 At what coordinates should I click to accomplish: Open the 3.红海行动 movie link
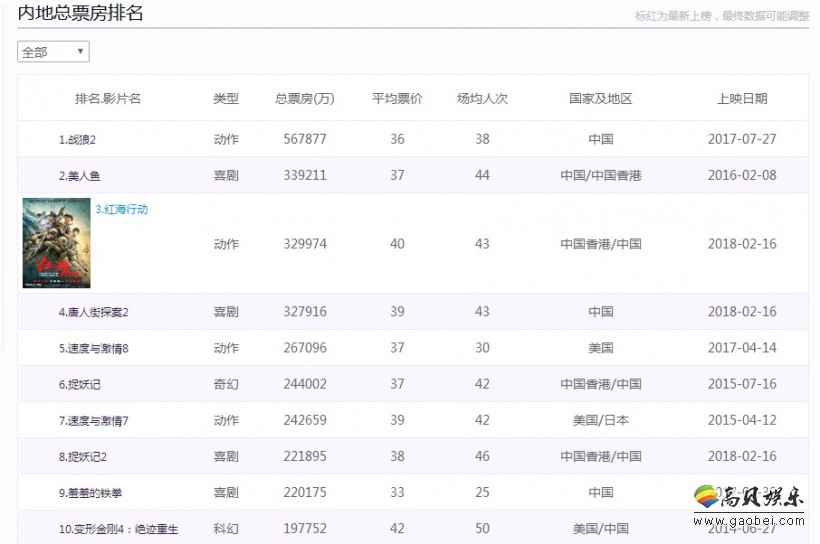click(122, 210)
